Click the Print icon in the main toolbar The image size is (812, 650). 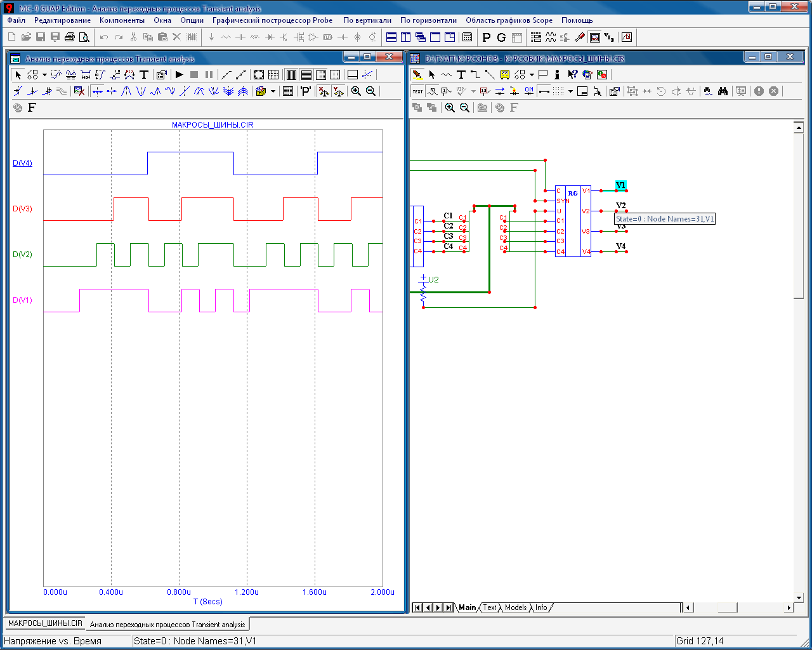[70, 37]
